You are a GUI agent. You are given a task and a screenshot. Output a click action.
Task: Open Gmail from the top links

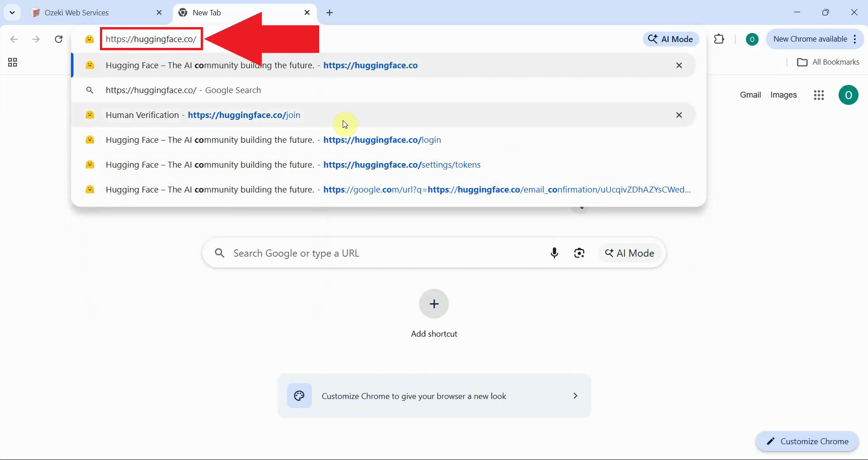pos(750,95)
